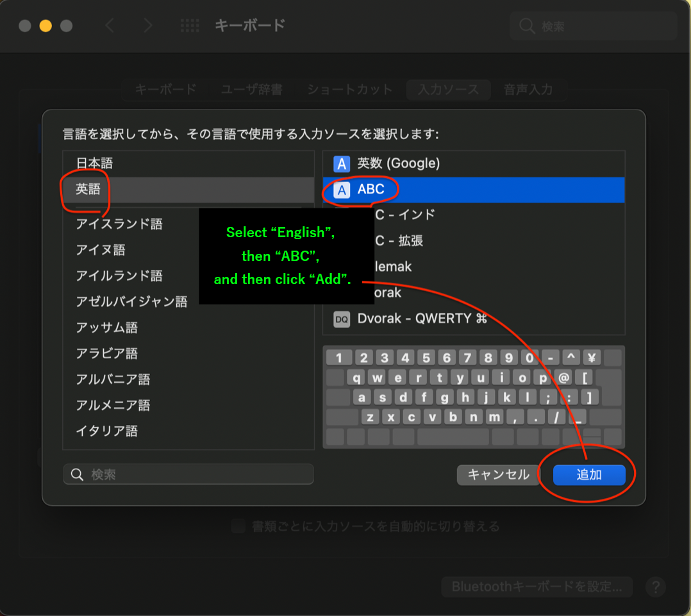Open the show-all grid icon
This screenshot has width=691, height=616.
pos(190,26)
